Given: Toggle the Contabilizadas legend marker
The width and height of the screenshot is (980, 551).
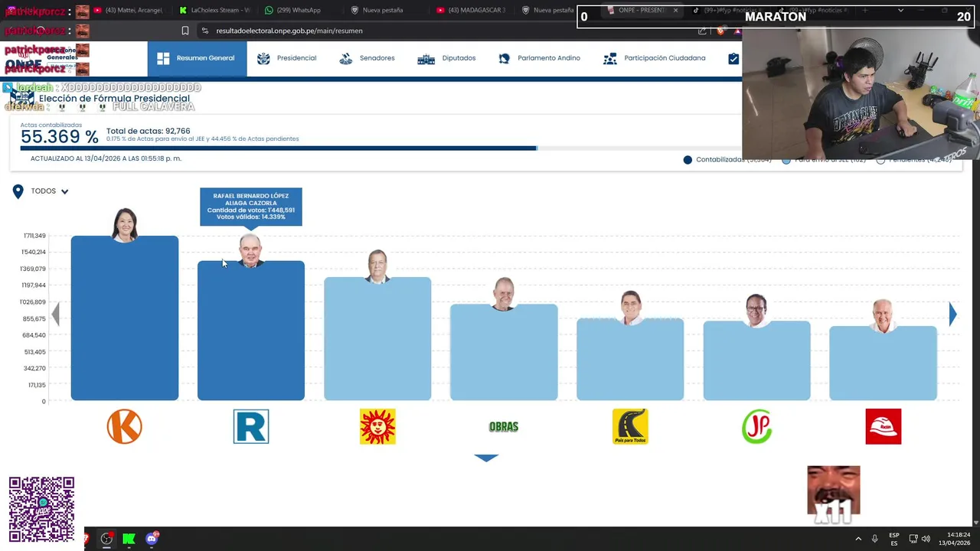Looking at the screenshot, I should [688, 160].
